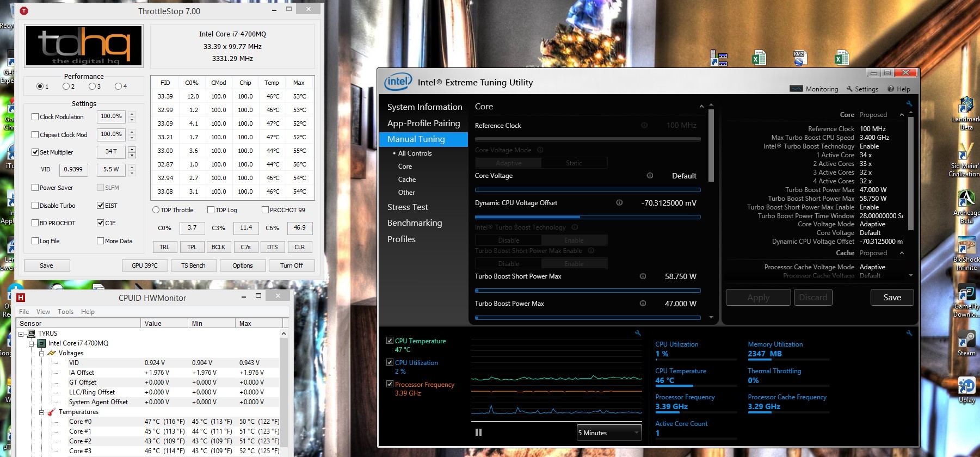Click the Turbo Boost Short Power Max slider
Viewport: 980px width, 457px height.
588,291
